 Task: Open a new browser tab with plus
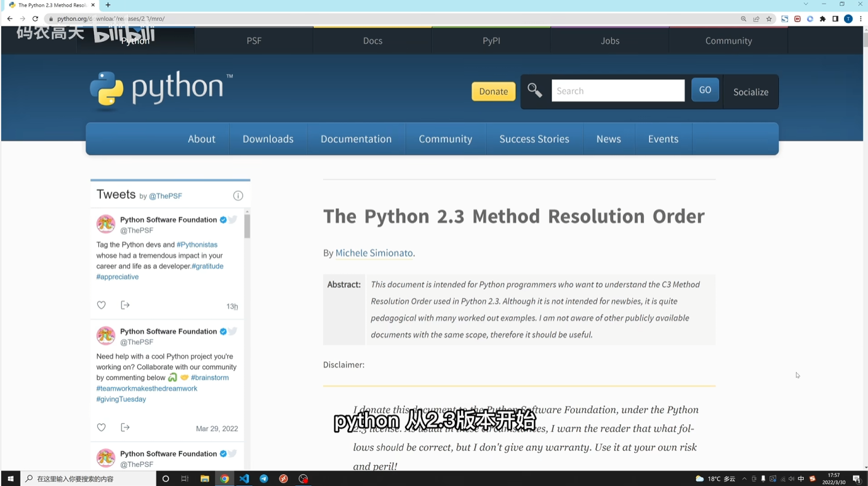(x=108, y=5)
